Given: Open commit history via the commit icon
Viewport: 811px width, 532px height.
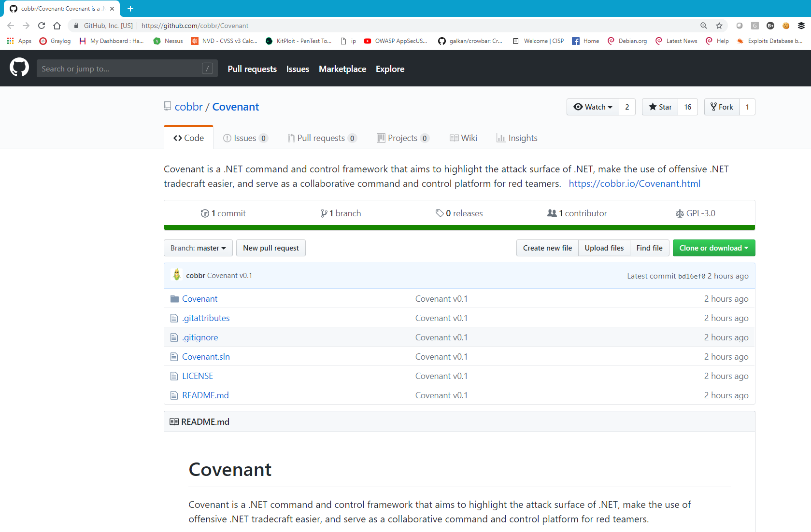Looking at the screenshot, I should pos(205,213).
